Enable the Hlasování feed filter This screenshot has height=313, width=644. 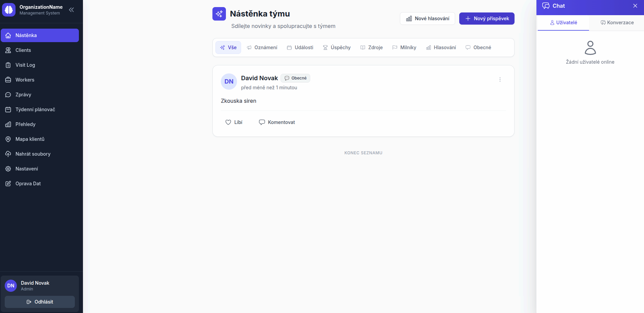click(441, 48)
